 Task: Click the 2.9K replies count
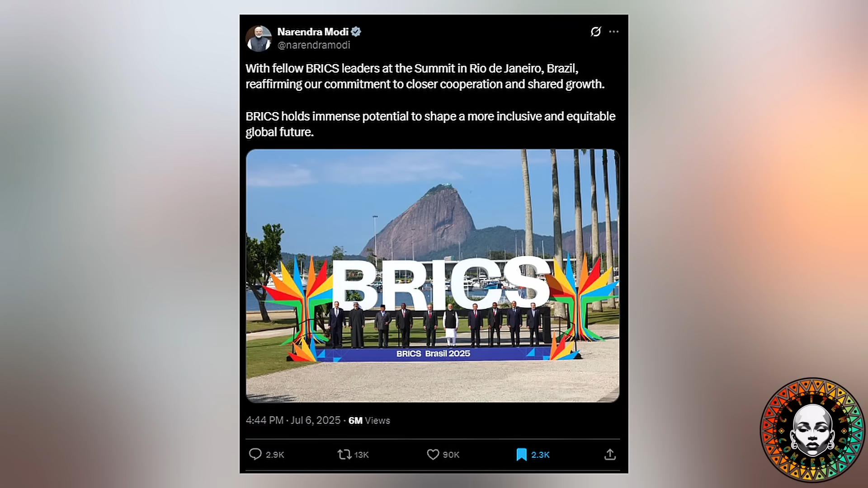(275, 455)
